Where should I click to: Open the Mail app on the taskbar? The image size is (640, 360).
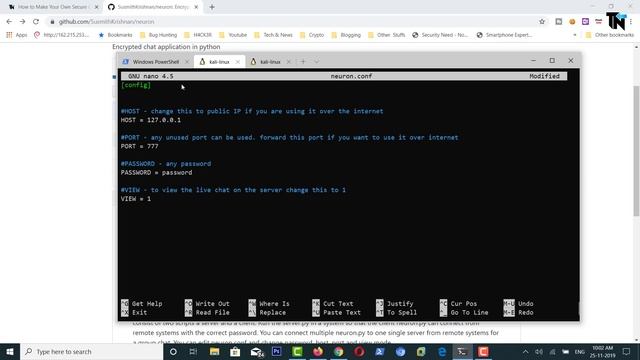tap(256, 351)
